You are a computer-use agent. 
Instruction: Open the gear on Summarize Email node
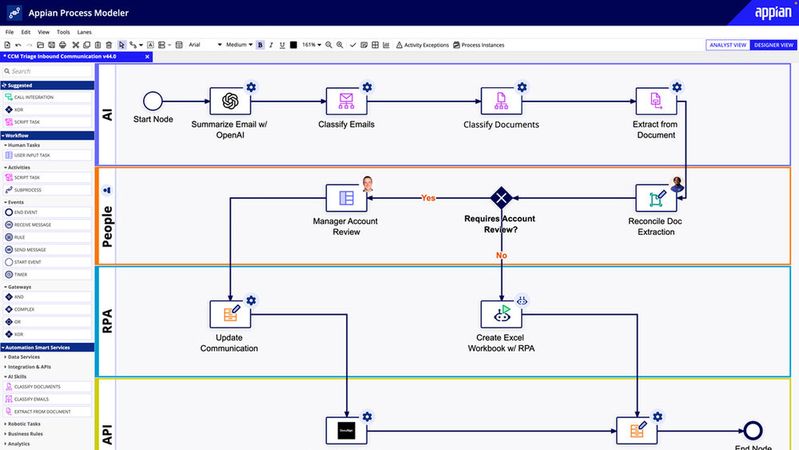251,87
